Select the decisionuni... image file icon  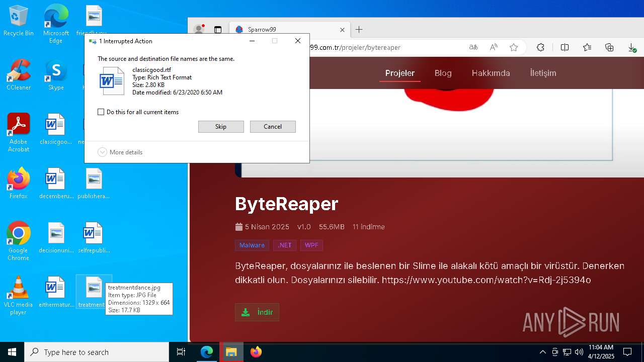click(56, 238)
